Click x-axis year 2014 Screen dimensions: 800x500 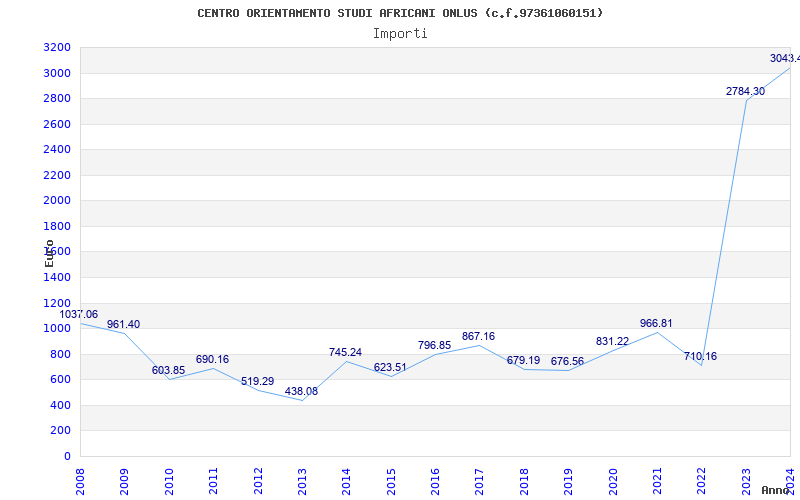(346, 482)
